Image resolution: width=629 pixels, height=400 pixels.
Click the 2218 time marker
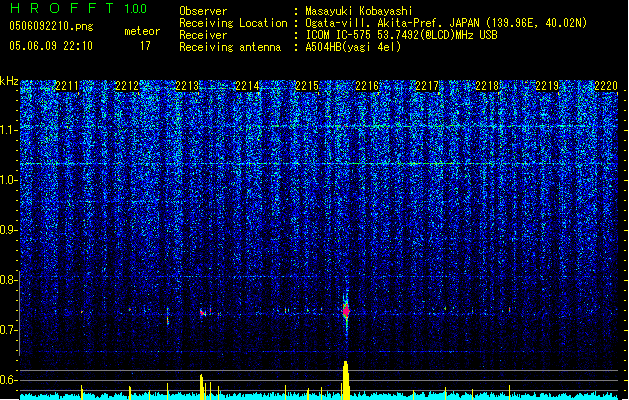point(487,86)
